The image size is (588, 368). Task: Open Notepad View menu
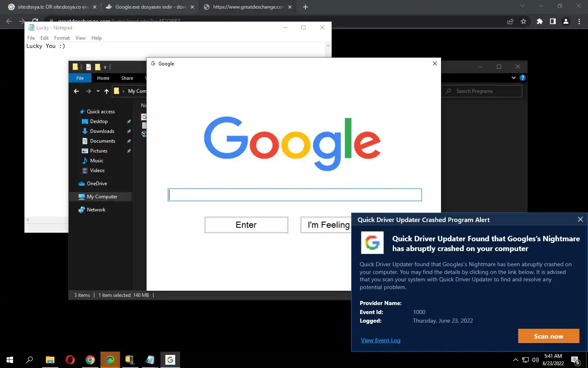(x=80, y=38)
